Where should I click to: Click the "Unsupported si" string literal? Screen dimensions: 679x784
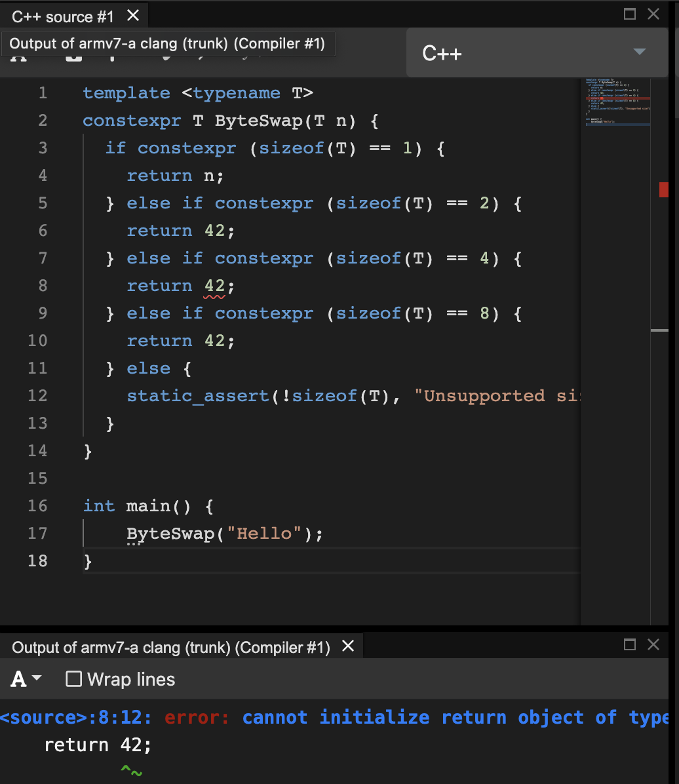point(497,396)
